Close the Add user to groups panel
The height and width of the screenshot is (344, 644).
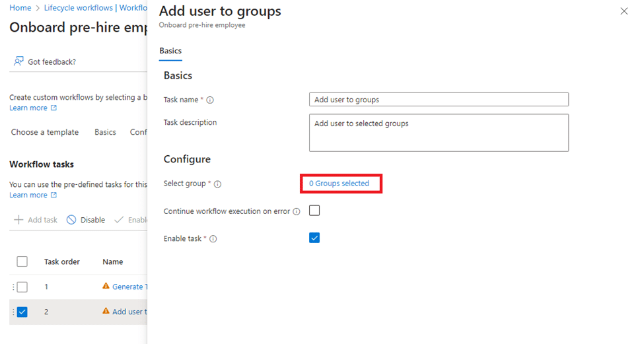click(x=624, y=11)
